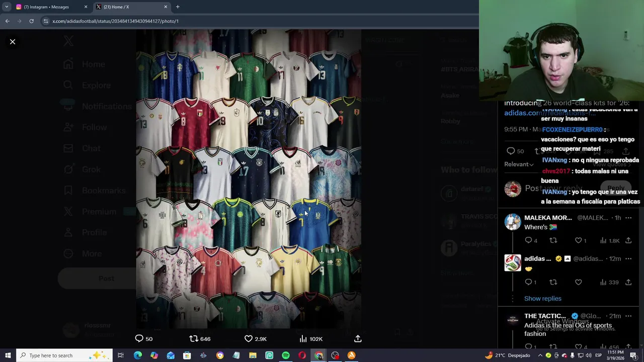Open the clock showing 11:51 PM
644x362 pixels.
tap(615, 355)
